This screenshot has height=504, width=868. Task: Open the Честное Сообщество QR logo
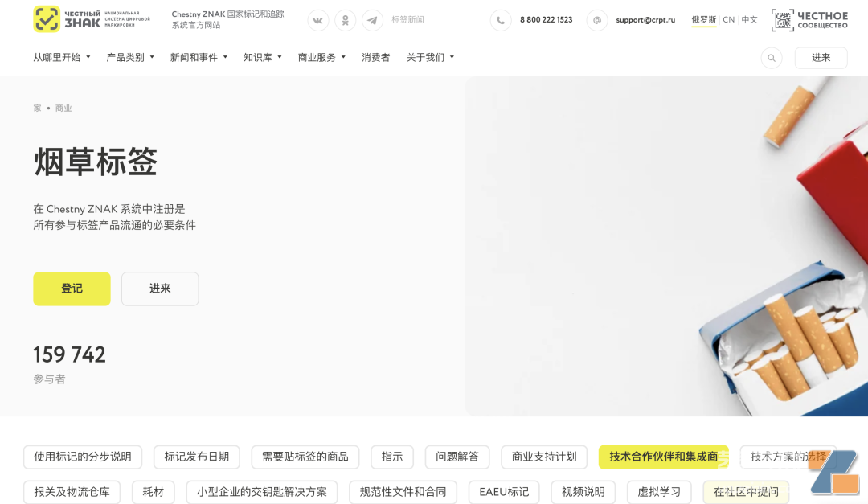pyautogui.click(x=809, y=20)
